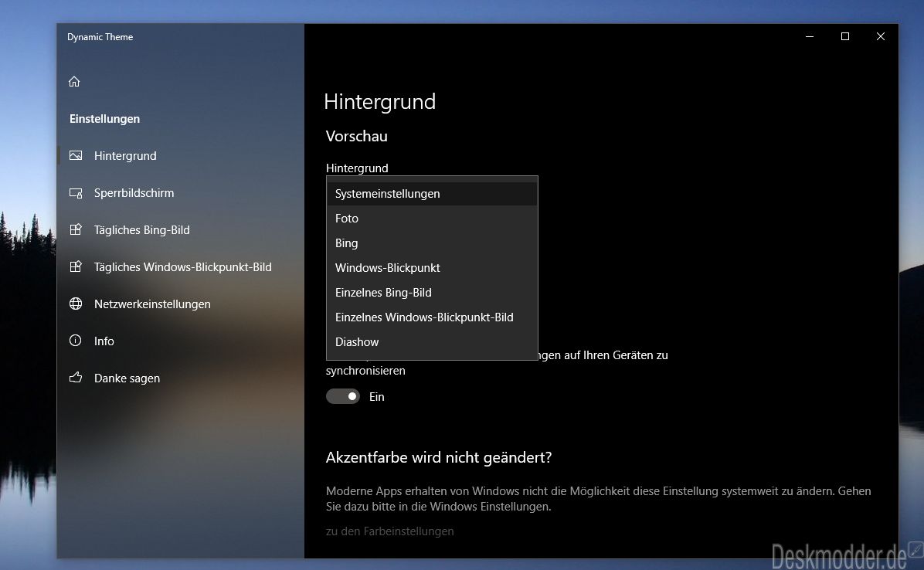The height and width of the screenshot is (570, 924).
Task: Maximize the Dynamic Theme window
Action: tap(845, 36)
